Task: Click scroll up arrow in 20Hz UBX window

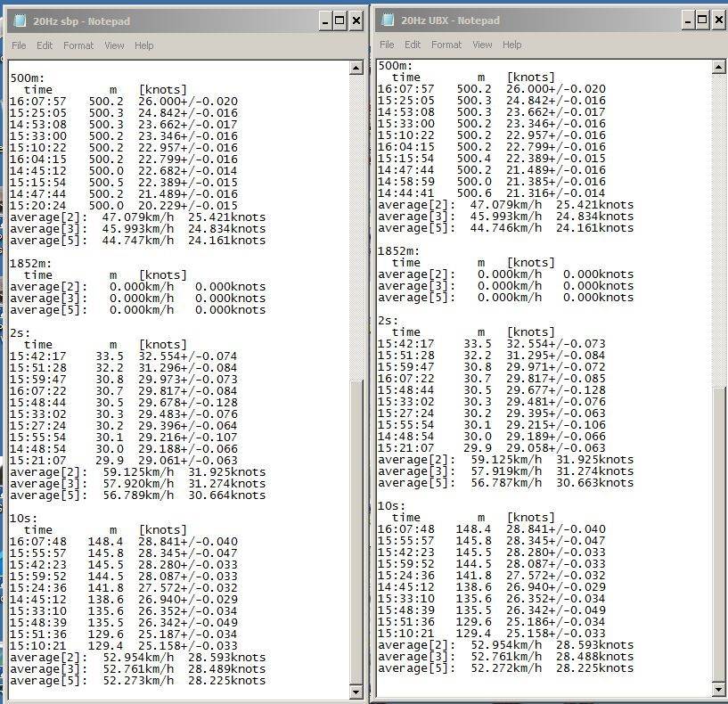Action: [x=718, y=68]
